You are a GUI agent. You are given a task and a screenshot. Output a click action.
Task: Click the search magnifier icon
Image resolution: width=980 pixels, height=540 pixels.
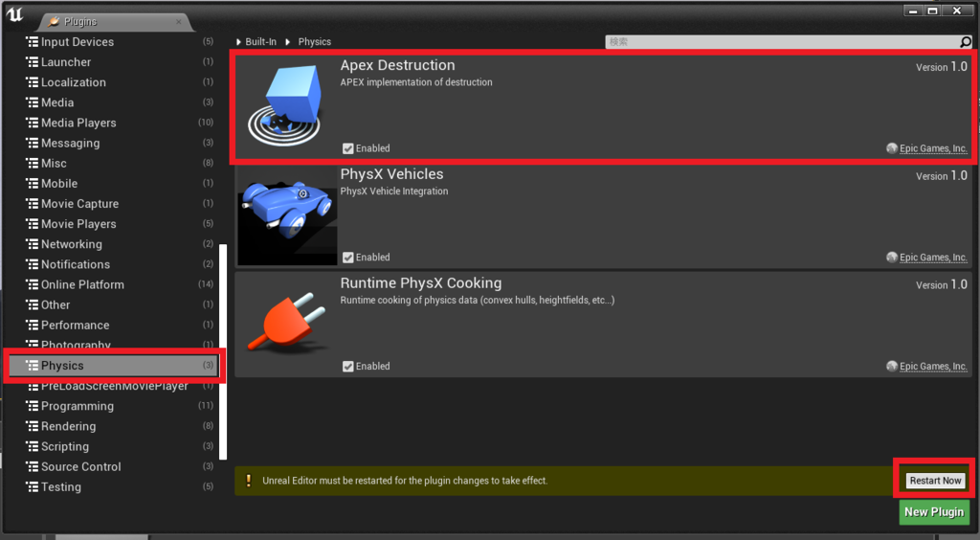click(x=966, y=42)
